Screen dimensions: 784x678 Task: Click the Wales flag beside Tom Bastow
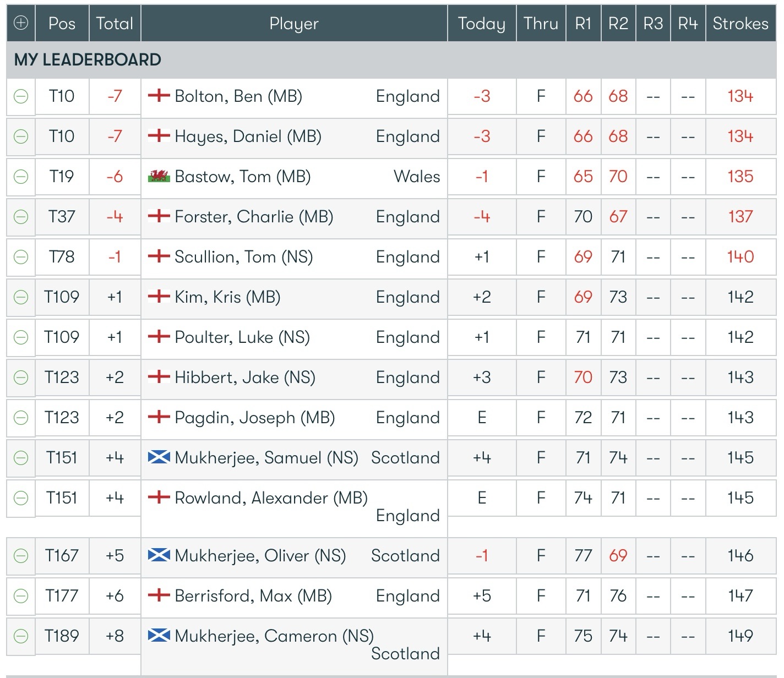(159, 177)
